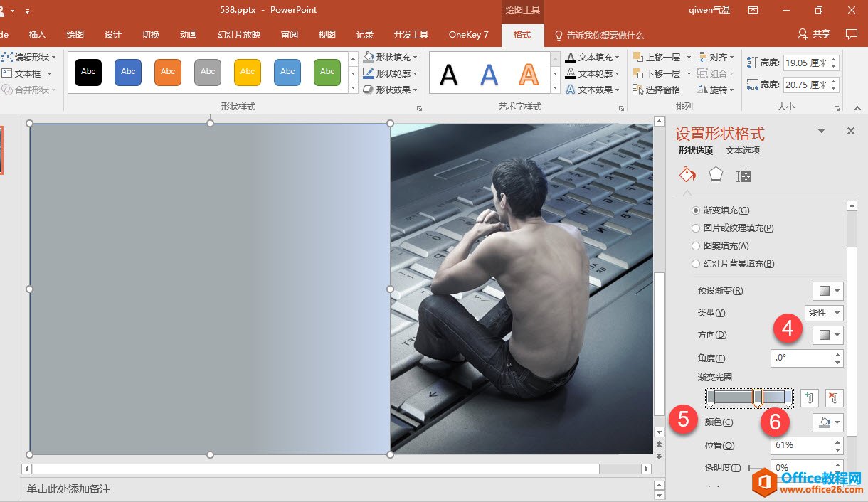Expand the 预设渐变 preset gradient dropdown
Screen dimensions: 868x502
[828, 291]
